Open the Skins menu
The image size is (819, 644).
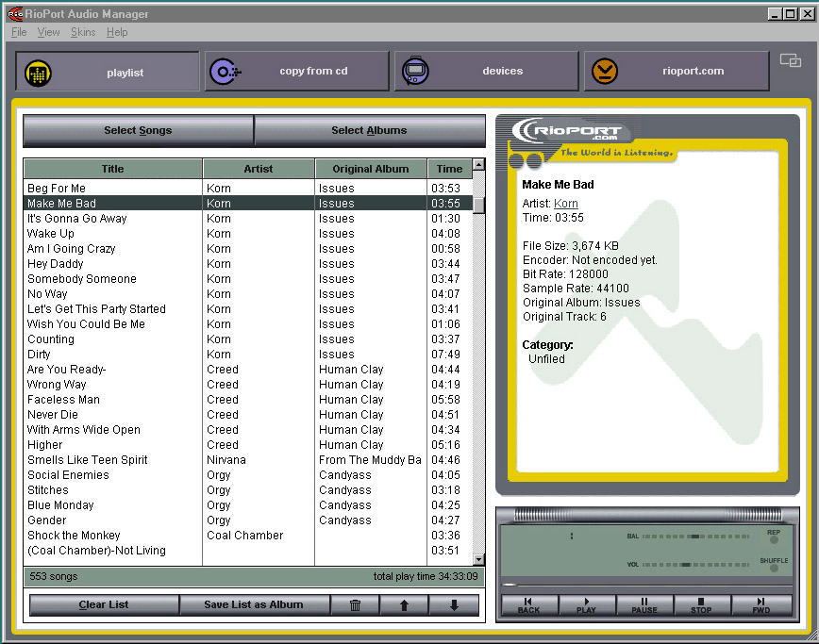point(83,32)
